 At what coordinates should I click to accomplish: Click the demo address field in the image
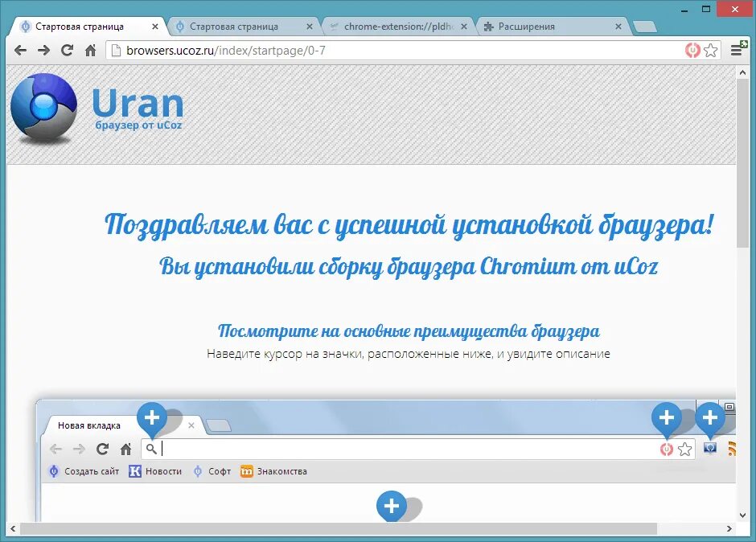click(418, 449)
